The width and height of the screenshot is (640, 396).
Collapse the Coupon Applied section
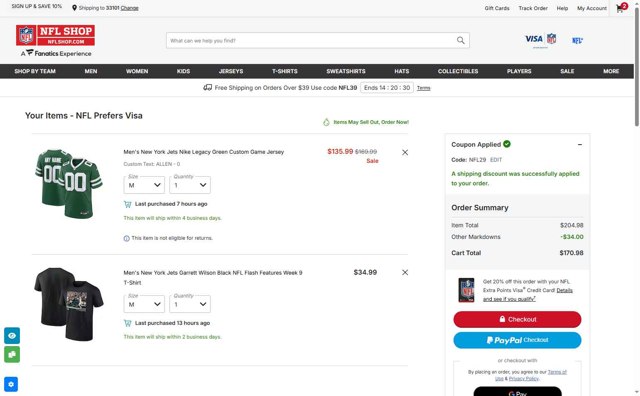(580, 145)
